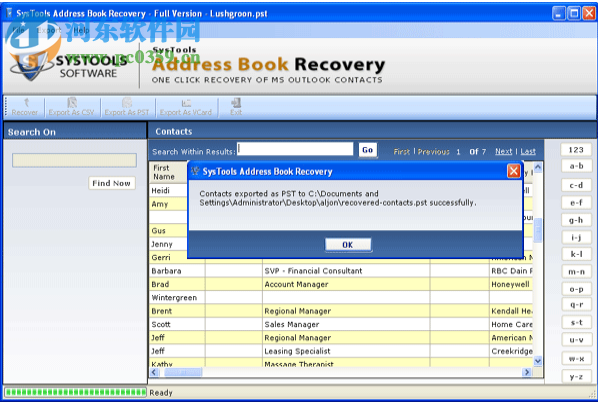Click the contacts list scroll down arrow
598x402 pixels.
pyautogui.click(x=538, y=360)
